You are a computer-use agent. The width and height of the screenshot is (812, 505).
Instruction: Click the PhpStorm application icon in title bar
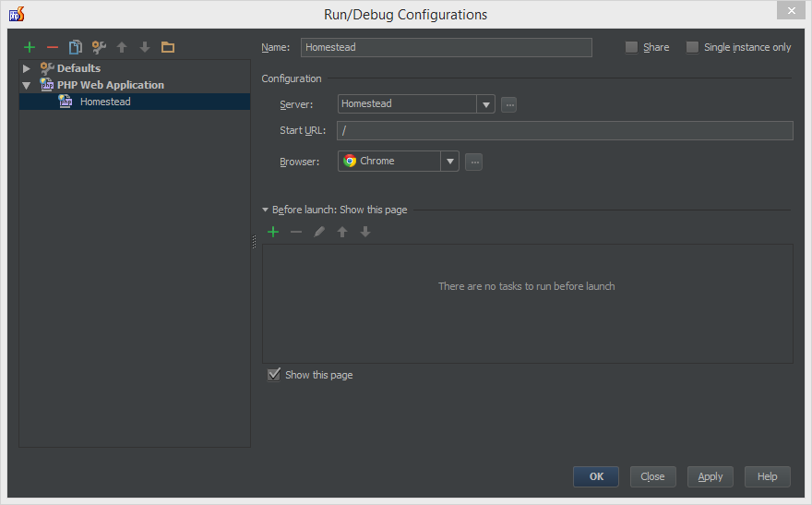(x=17, y=14)
